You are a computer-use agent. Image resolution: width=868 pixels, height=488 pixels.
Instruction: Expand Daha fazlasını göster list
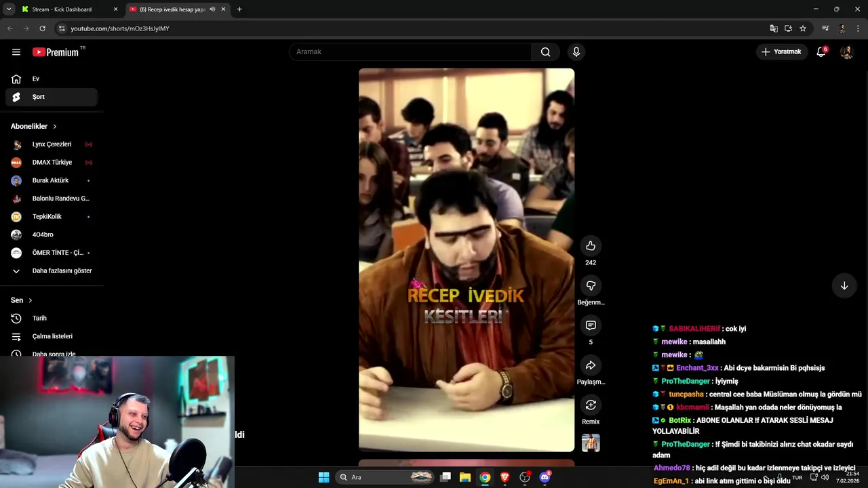point(52,270)
